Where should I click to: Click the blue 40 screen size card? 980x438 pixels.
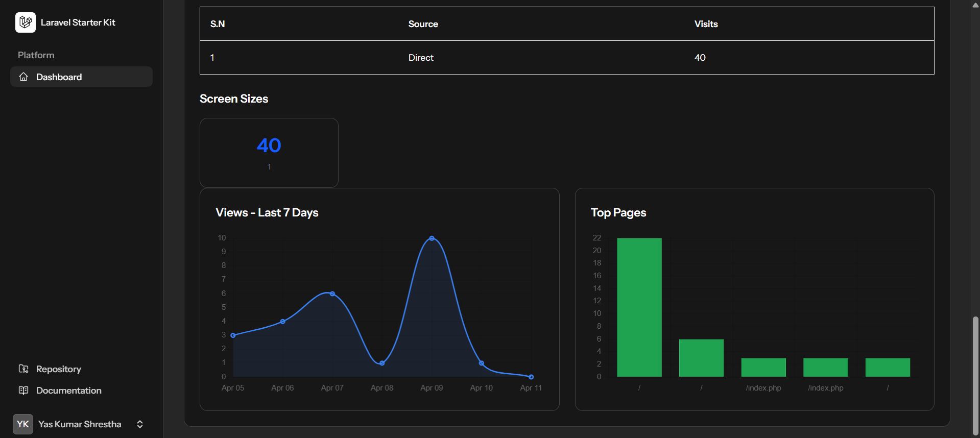[269, 153]
